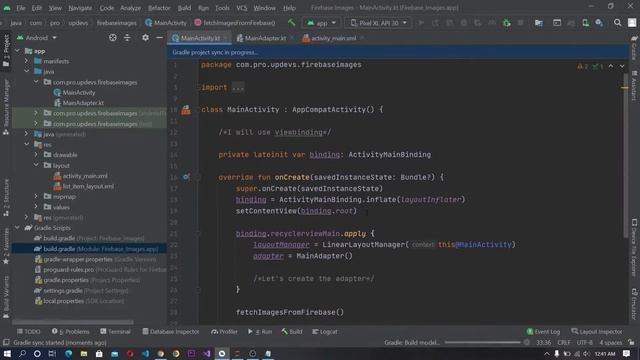Open Chrome from the taskbar
This screenshot has width=640, height=360.
(x=160, y=353)
